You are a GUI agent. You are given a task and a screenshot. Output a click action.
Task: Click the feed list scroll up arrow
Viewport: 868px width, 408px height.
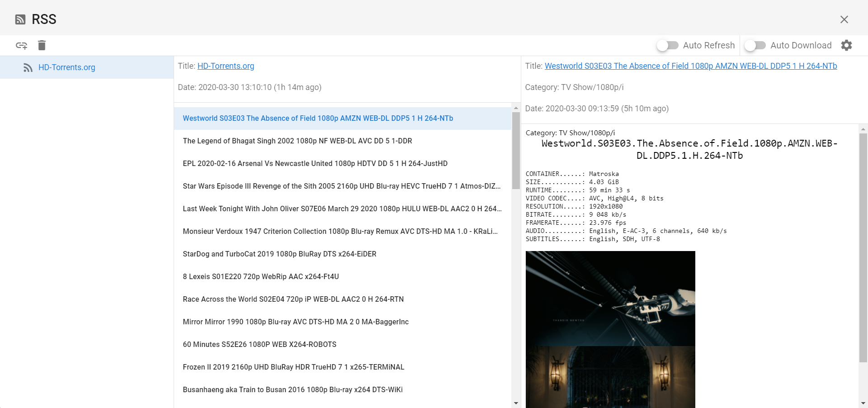[516, 108]
